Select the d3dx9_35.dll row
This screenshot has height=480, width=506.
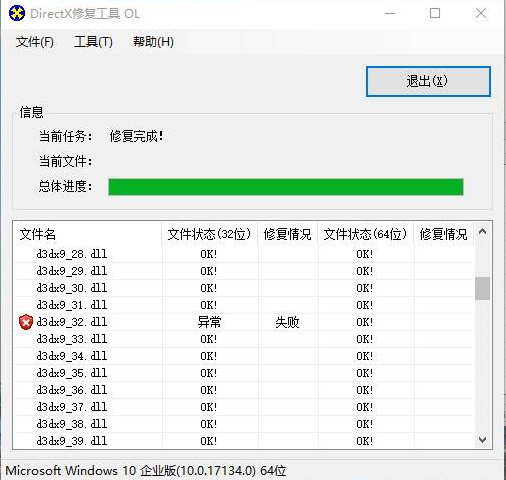(x=244, y=373)
